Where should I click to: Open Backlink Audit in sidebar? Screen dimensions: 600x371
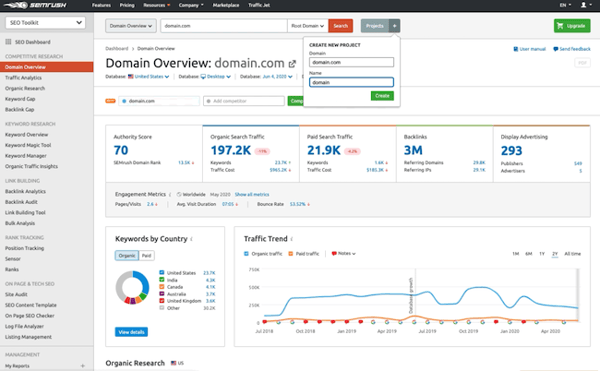click(21, 202)
